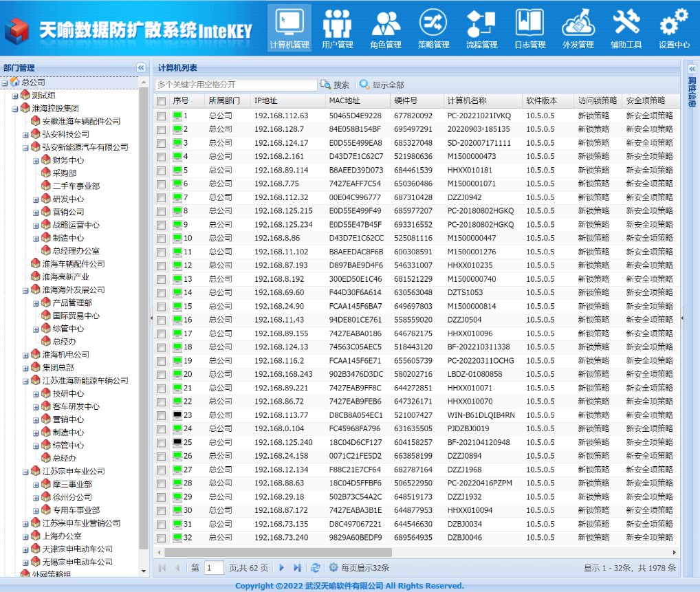Screen dimensions: 700x592
Task: Click the 计算机名称 column header
Action: tap(467, 100)
